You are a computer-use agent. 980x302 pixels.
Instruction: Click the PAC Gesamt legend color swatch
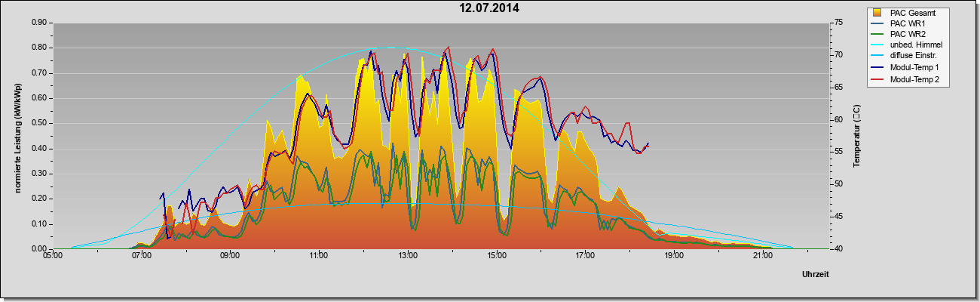pyautogui.click(x=877, y=13)
